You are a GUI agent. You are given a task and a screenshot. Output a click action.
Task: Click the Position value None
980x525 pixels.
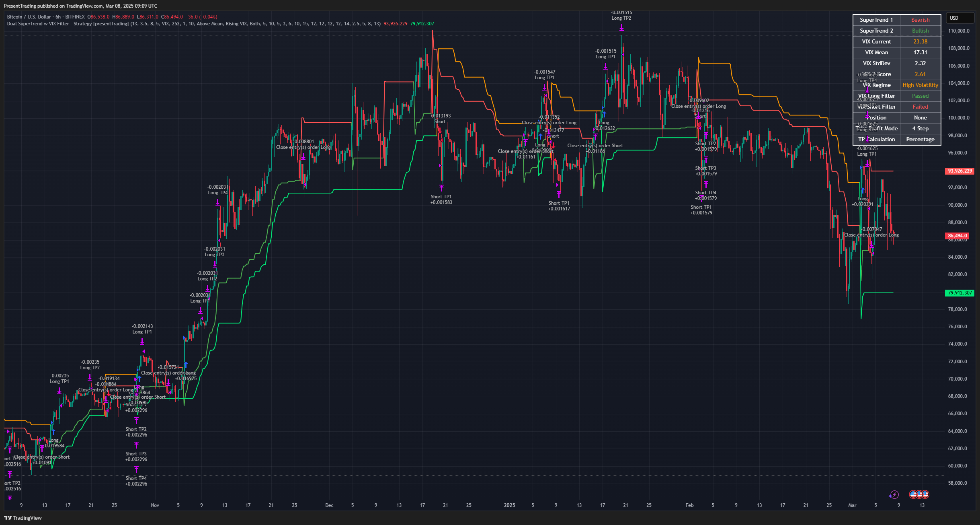(x=920, y=117)
